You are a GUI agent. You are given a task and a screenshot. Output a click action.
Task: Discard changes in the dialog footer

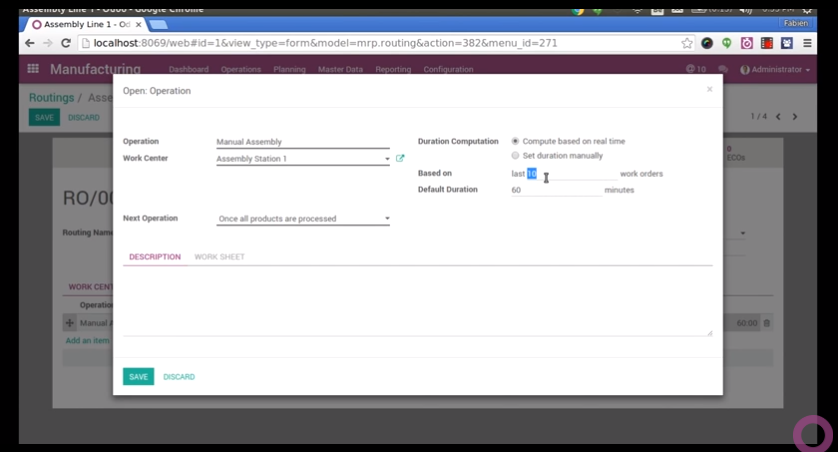pos(179,377)
